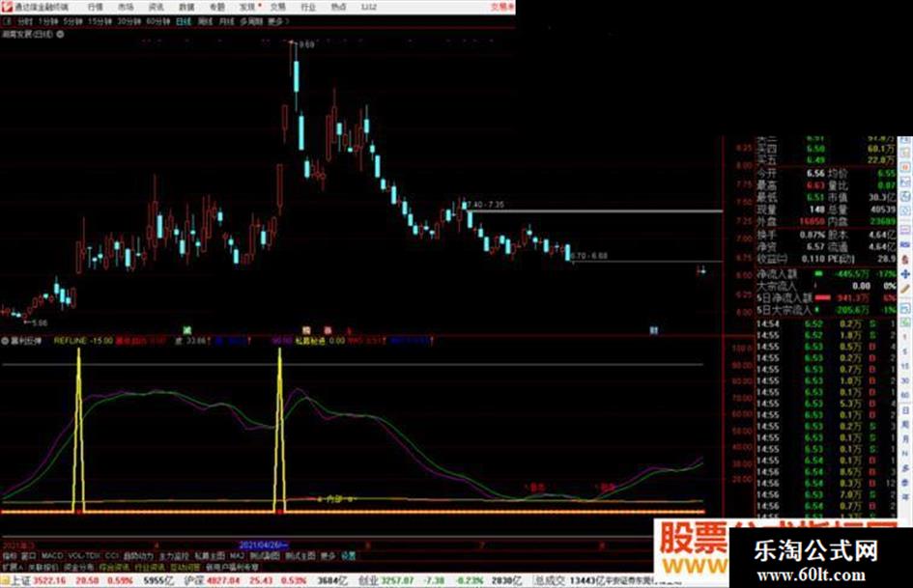The width and height of the screenshot is (913, 588).
Task: Click the 通达信金融终端 logo icon
Action: point(7,7)
